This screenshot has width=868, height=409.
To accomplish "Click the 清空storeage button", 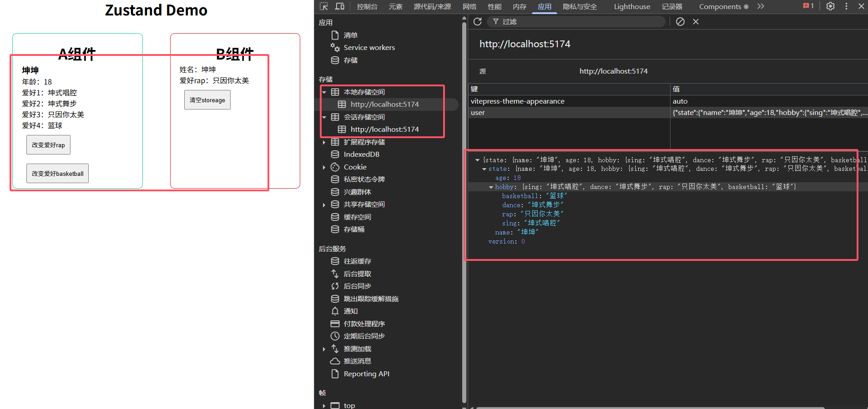I will tap(207, 100).
